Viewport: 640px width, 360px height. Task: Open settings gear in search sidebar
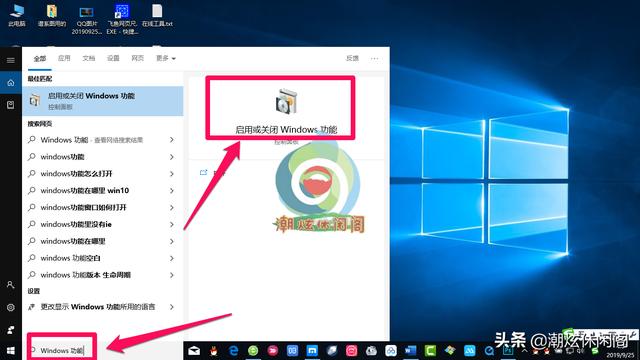pos(11,307)
